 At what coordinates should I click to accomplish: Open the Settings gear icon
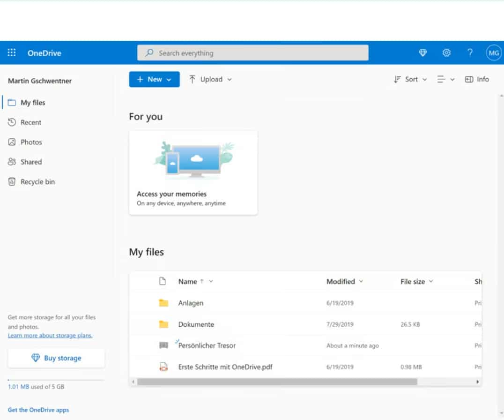click(446, 52)
